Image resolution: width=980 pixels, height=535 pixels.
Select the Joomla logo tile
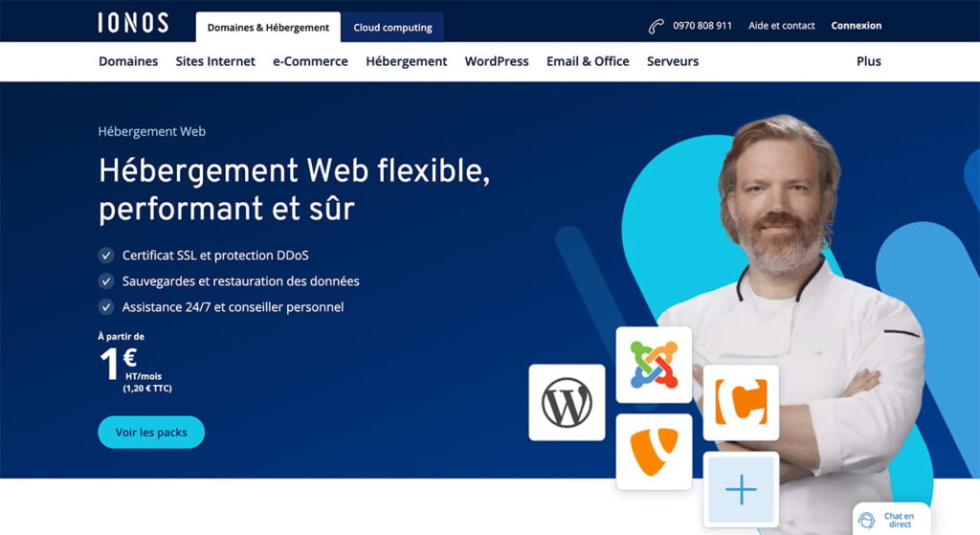[654, 365]
